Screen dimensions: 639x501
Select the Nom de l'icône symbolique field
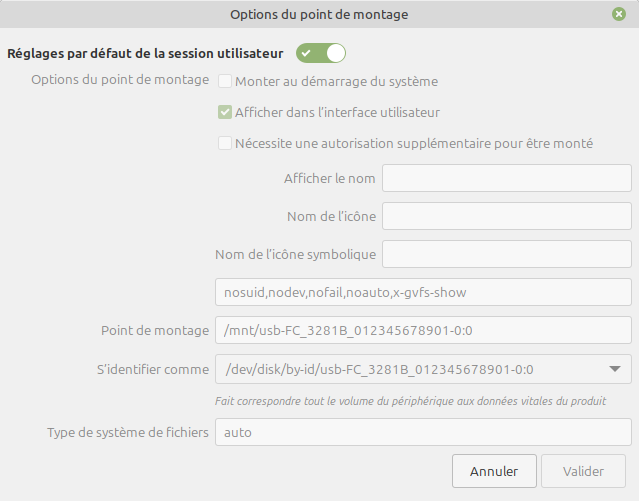(x=506, y=254)
